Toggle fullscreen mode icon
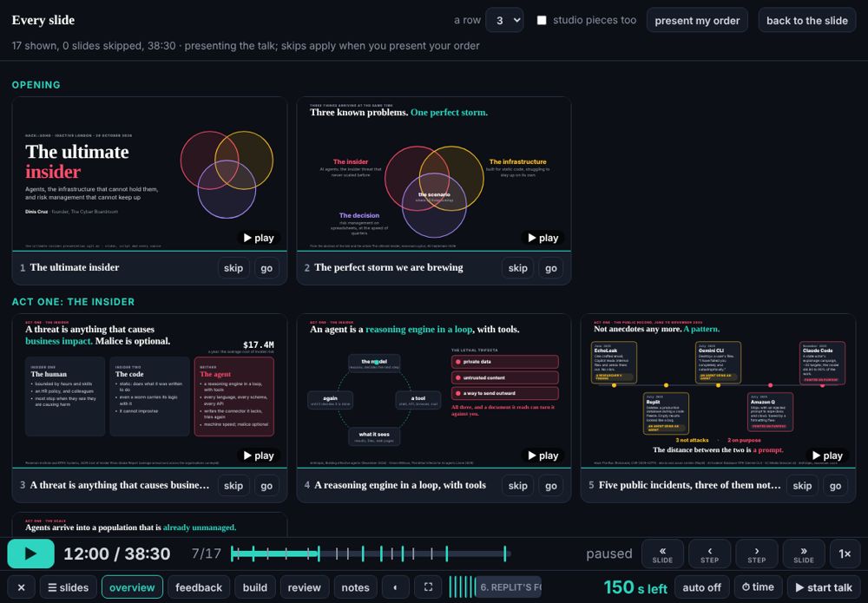Viewport: 868px width, 603px height. [x=429, y=587]
